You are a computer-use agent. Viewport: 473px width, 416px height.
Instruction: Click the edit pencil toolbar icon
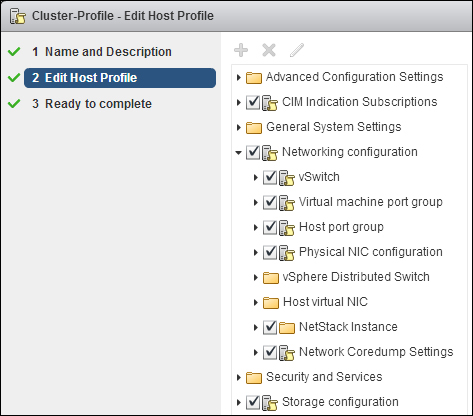click(x=296, y=50)
